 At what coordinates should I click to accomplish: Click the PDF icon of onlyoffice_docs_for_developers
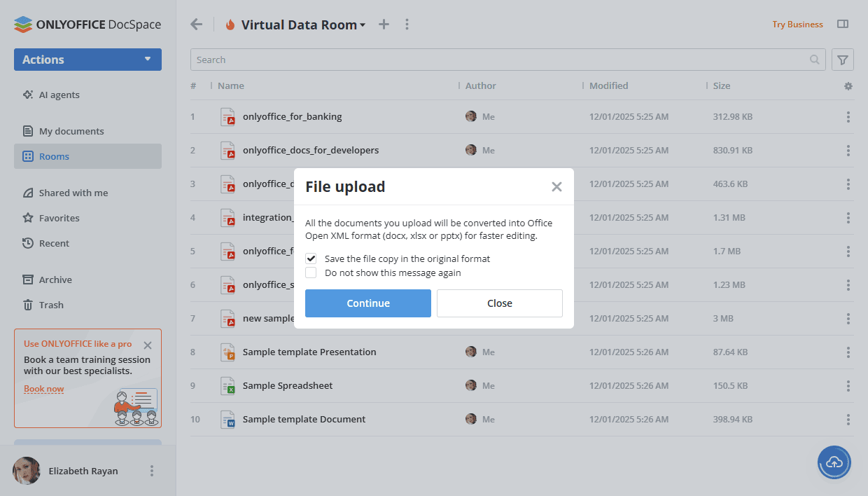coord(227,150)
